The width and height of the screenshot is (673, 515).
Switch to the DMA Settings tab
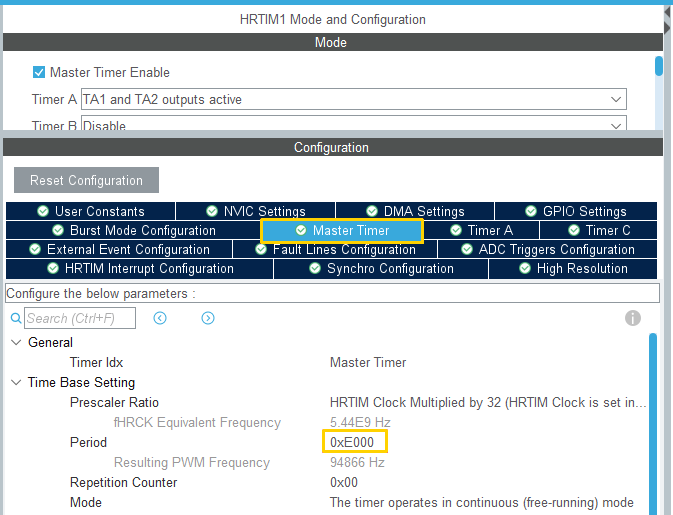coord(415,211)
